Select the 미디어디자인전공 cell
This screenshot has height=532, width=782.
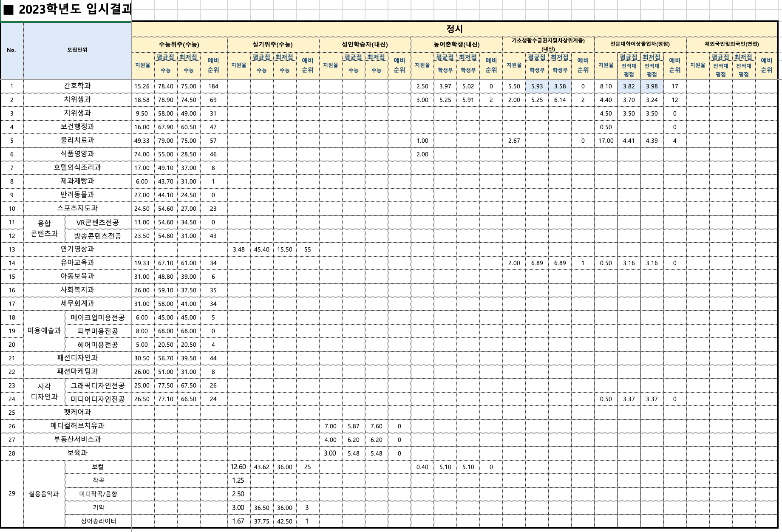coord(98,399)
